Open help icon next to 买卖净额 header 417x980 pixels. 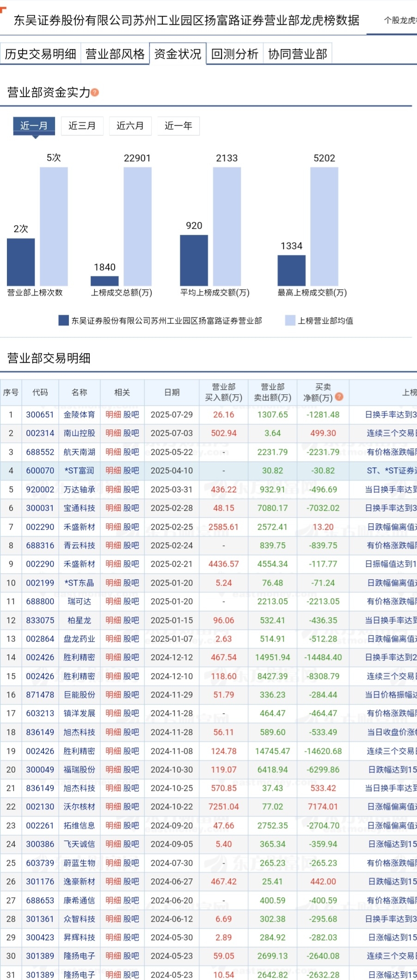[x=339, y=397]
